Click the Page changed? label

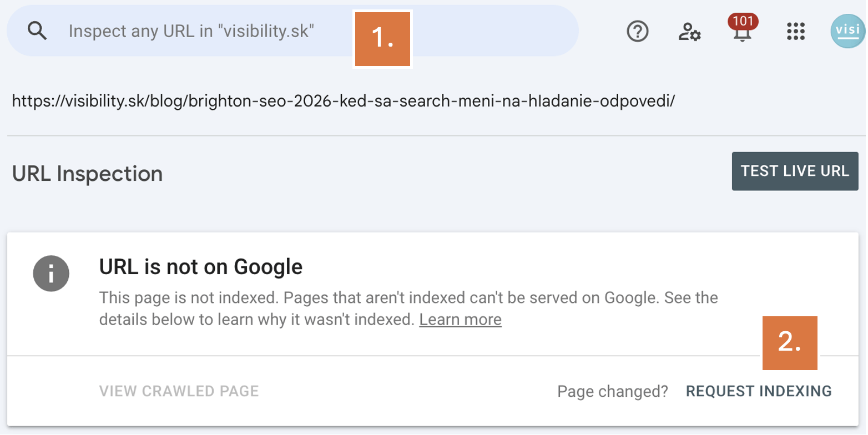point(613,391)
